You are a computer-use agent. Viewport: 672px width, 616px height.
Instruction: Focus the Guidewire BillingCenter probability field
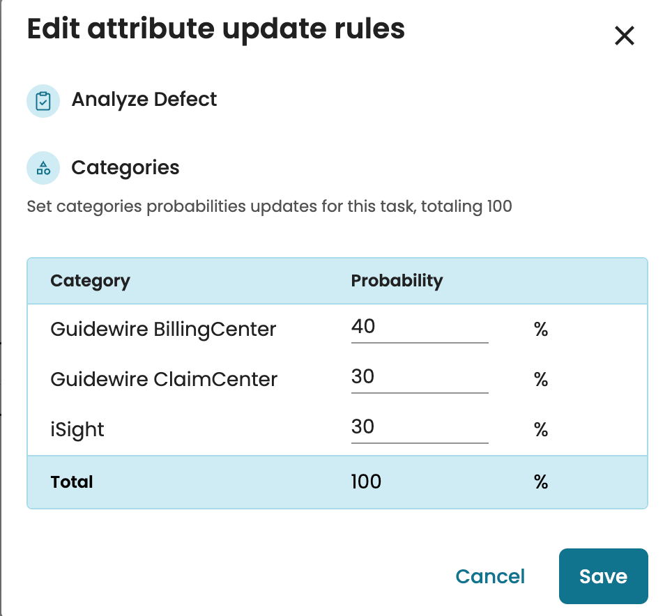pos(419,327)
